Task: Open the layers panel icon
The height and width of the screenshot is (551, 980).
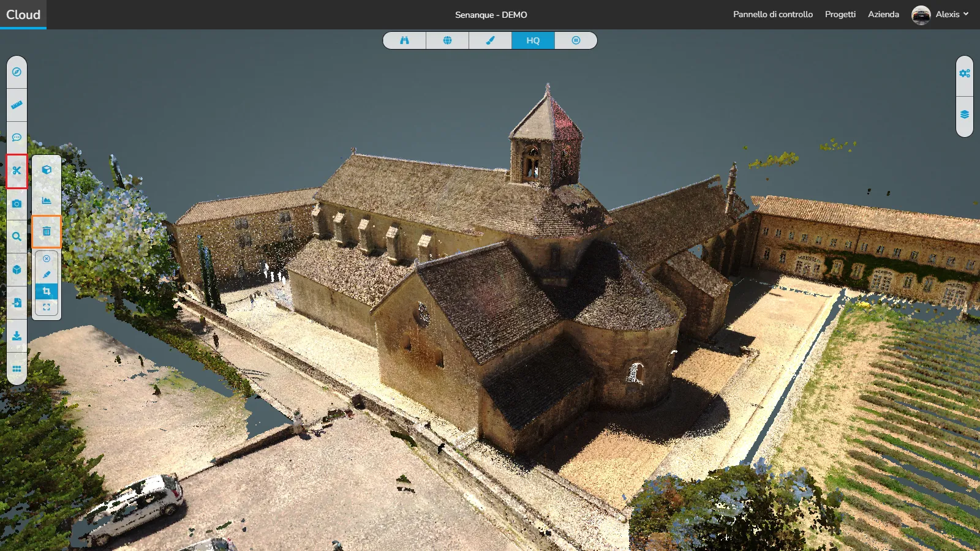Action: pos(965,115)
